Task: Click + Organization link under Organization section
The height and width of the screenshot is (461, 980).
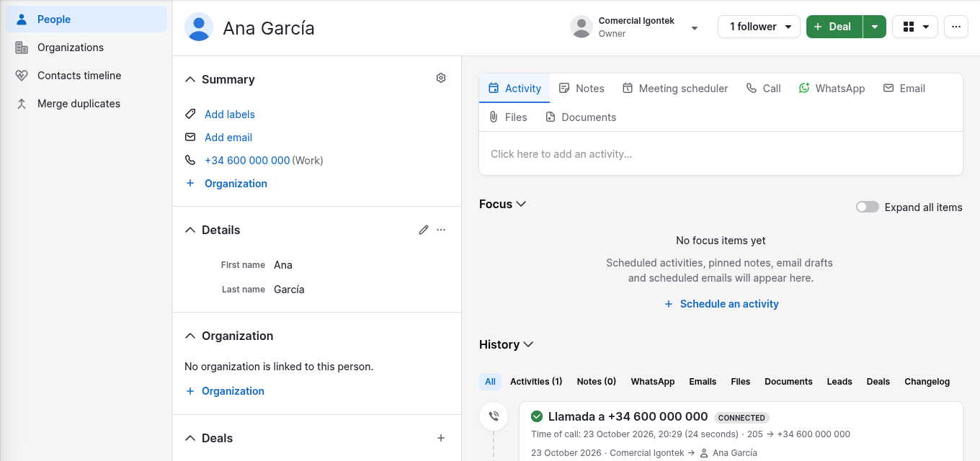Action: 225,390
